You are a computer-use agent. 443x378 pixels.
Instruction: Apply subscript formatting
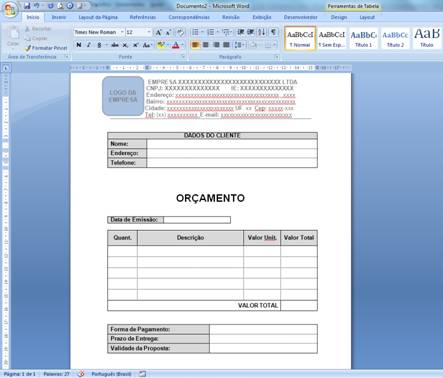pyautogui.click(x=125, y=45)
